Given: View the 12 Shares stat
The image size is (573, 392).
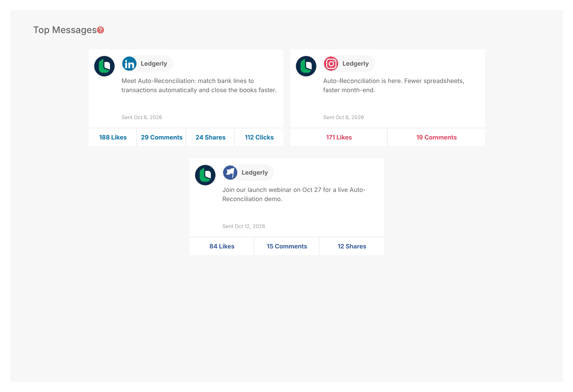Looking at the screenshot, I should click(x=352, y=246).
